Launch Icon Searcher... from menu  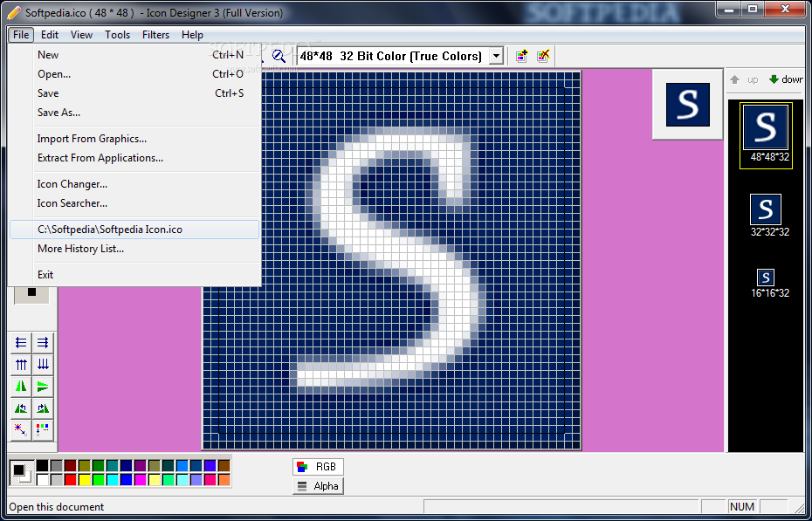(x=134, y=203)
